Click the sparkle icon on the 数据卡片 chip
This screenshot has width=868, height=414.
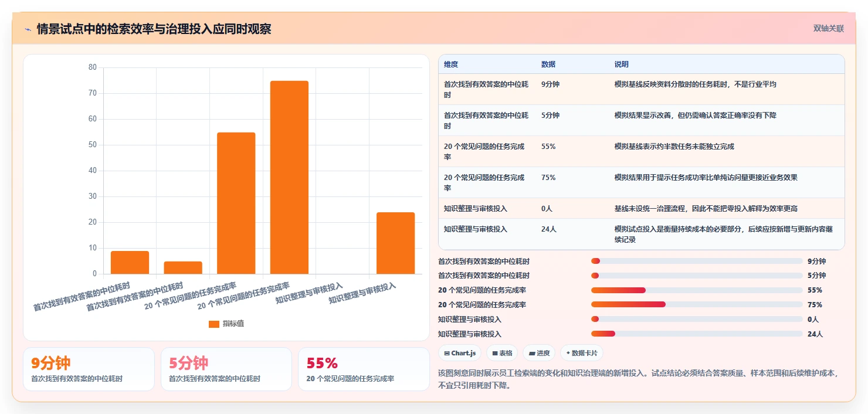(x=568, y=353)
